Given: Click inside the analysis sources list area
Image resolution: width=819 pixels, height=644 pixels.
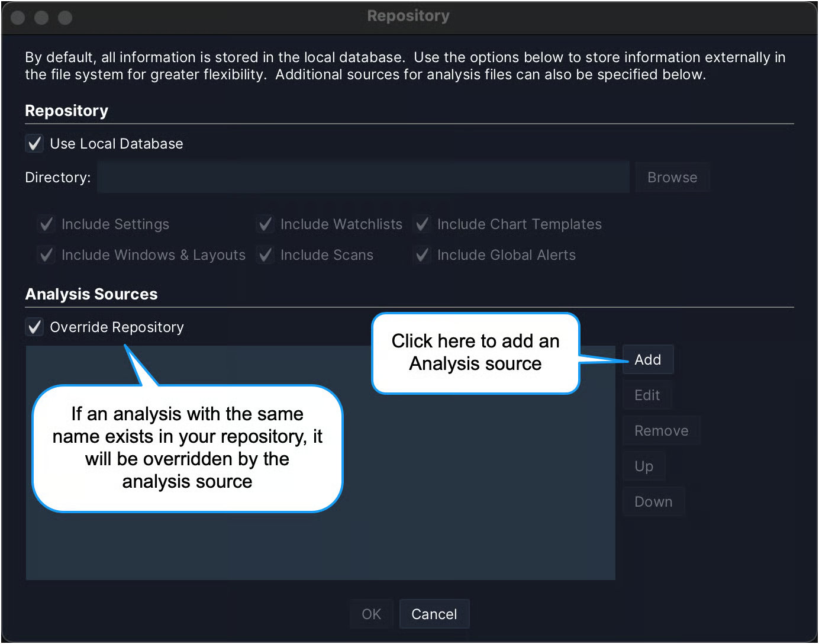Looking at the screenshot, I should click(473, 533).
